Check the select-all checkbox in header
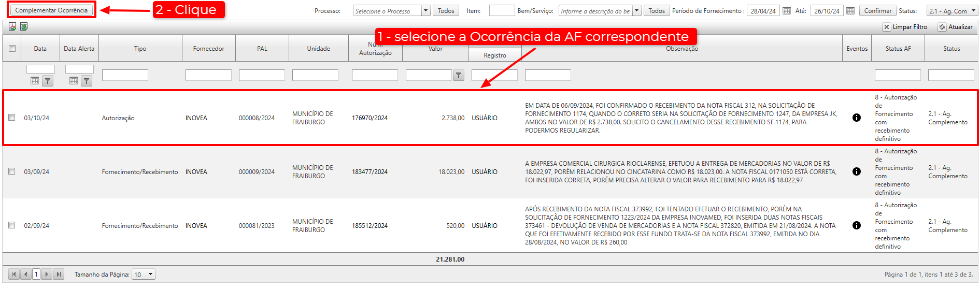 click(x=12, y=49)
